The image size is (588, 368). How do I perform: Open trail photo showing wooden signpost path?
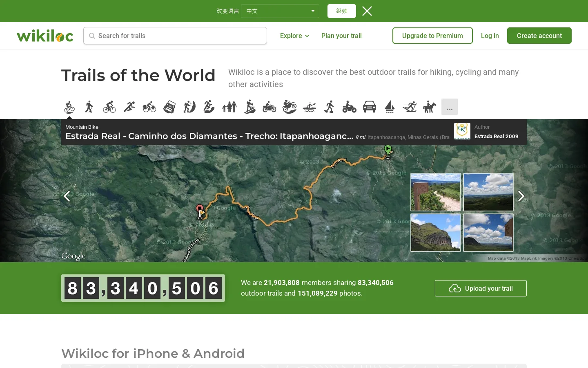[436, 192]
